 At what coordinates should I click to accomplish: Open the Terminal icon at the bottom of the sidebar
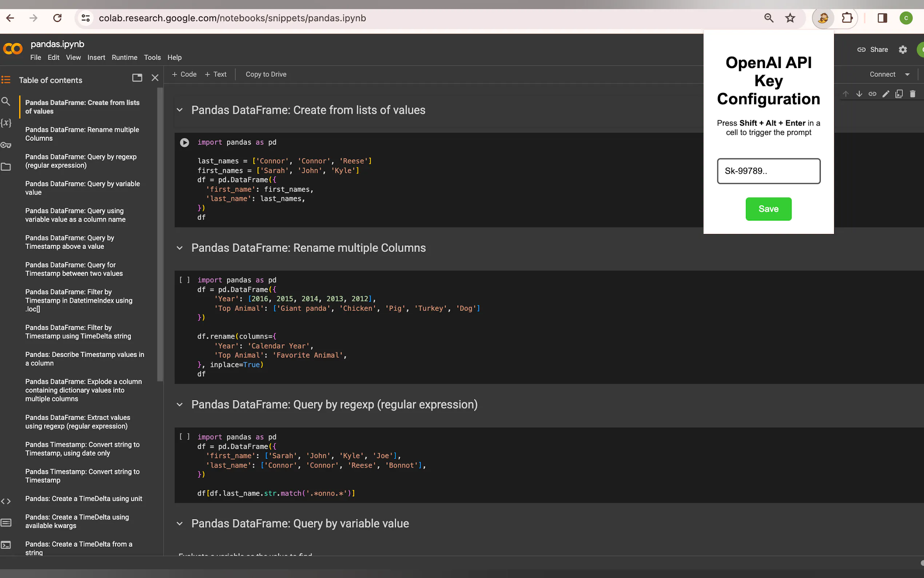6,545
